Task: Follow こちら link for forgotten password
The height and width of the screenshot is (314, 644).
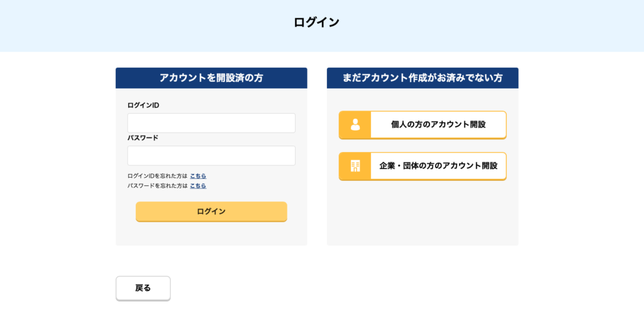Action: tap(198, 186)
